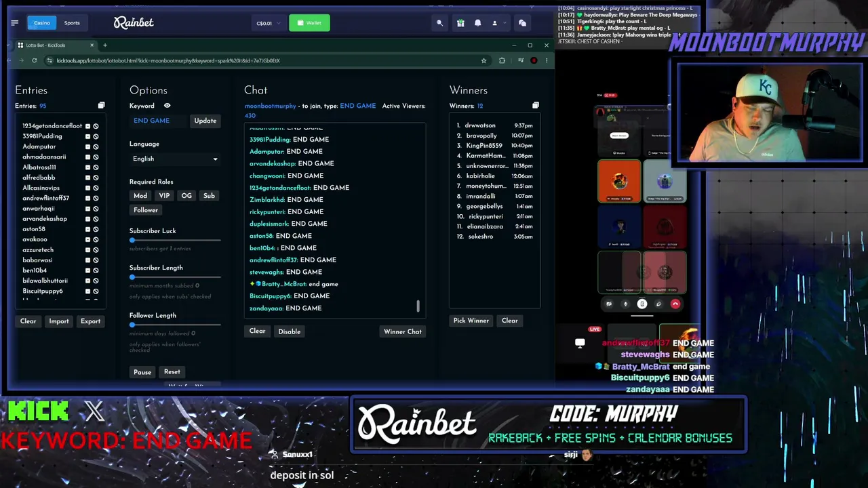The image size is (868, 488).
Task: Select the orange participant tile in call
Action: pos(619,181)
